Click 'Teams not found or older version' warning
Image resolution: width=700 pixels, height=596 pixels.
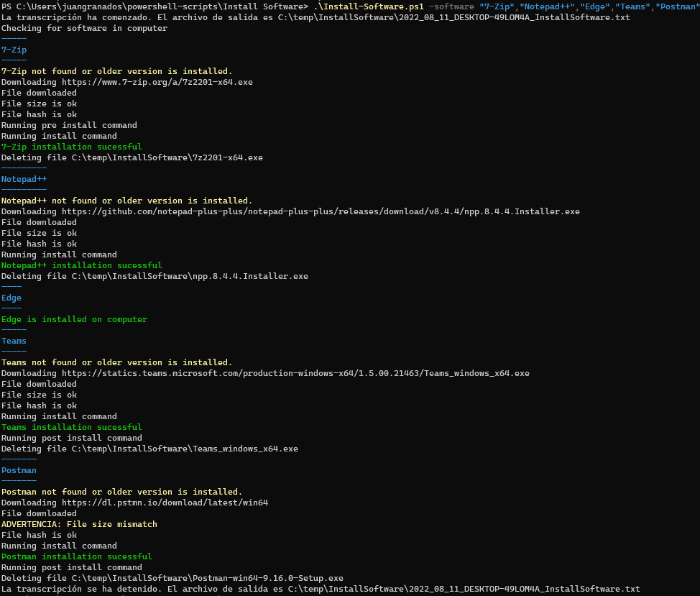(x=116, y=362)
